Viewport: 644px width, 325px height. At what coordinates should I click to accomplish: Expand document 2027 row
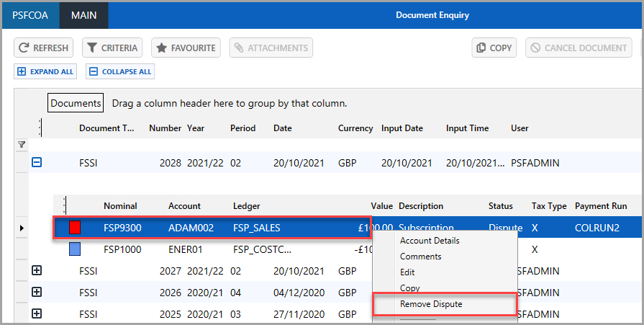coord(37,271)
